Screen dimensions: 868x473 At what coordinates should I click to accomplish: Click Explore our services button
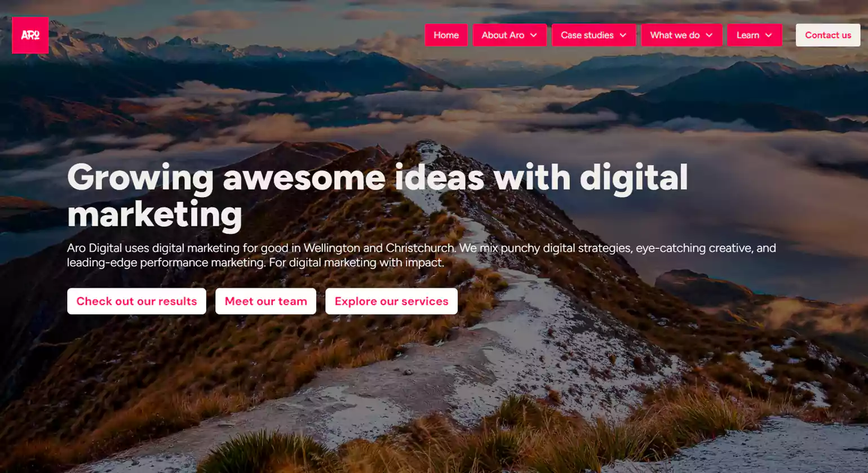click(391, 301)
